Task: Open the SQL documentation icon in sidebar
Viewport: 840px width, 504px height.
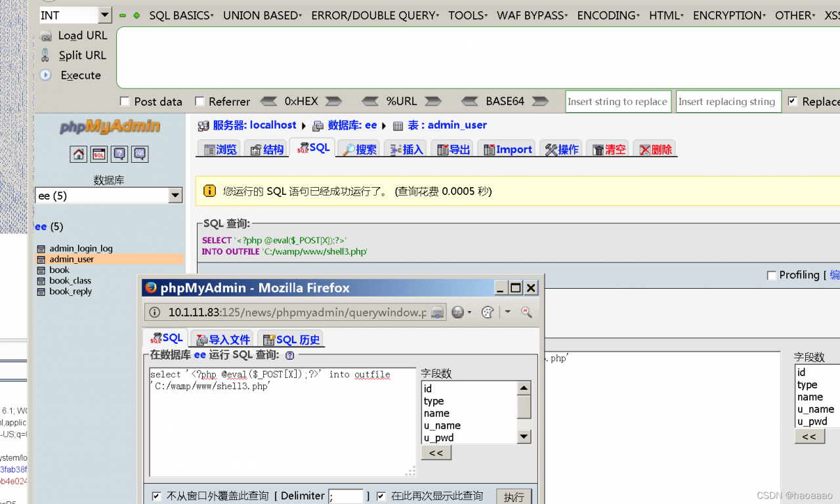Action: click(140, 154)
